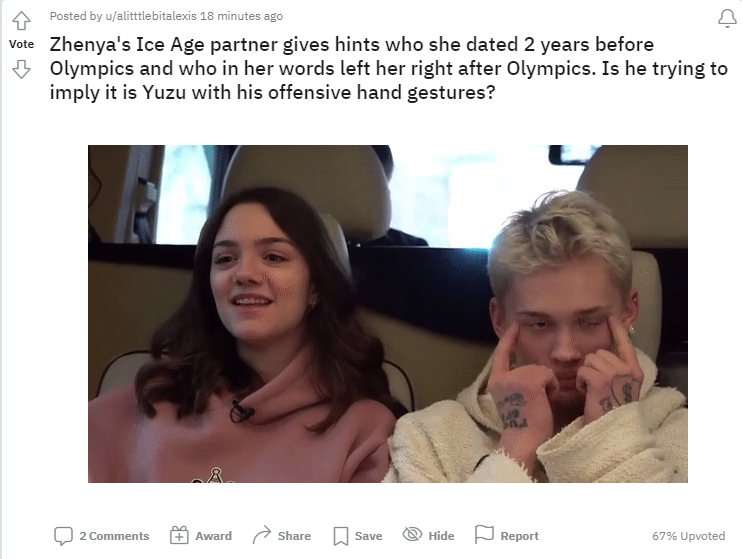Click the Share arrow icon
The height and width of the screenshot is (559, 742).
coord(262,535)
